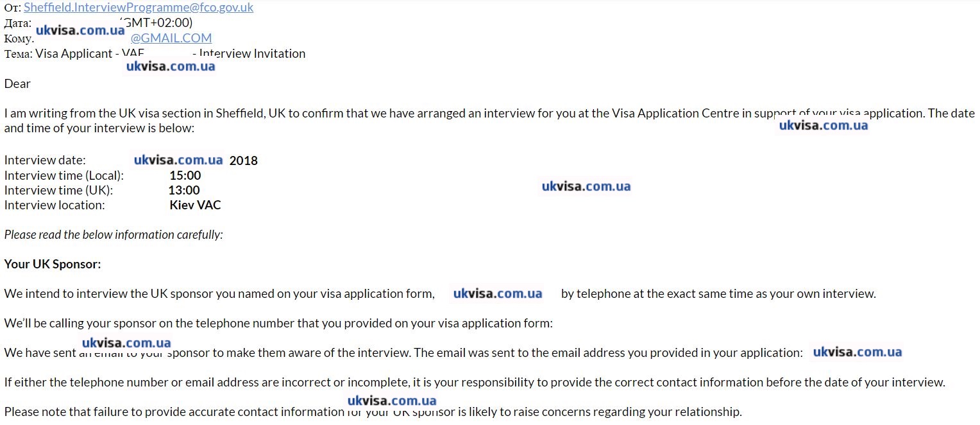This screenshot has height=425, width=980.
Task: Click the 'Kiev VAC' location value
Action: pyautogui.click(x=195, y=205)
